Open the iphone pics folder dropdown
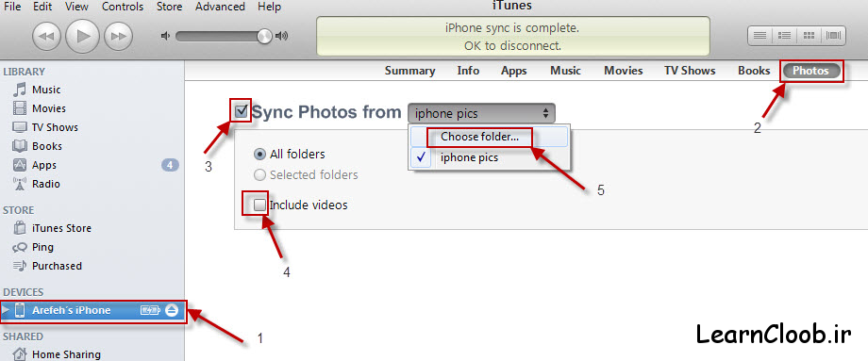The height and width of the screenshot is (361, 868). click(481, 114)
